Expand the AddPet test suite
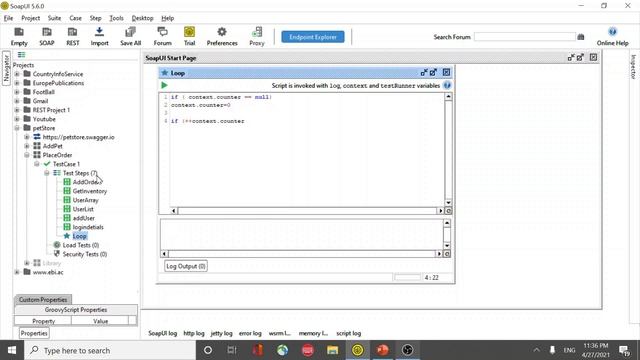The height and width of the screenshot is (360, 640). tap(27, 146)
